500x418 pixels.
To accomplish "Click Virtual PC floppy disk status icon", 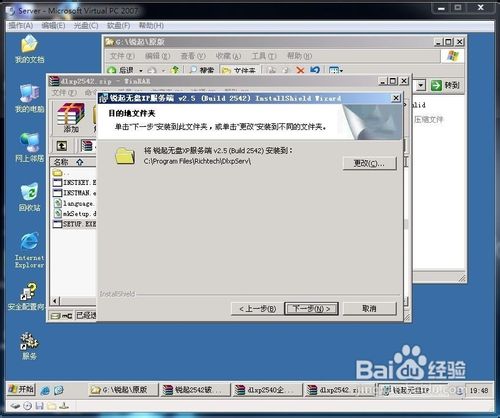I will click(40, 406).
